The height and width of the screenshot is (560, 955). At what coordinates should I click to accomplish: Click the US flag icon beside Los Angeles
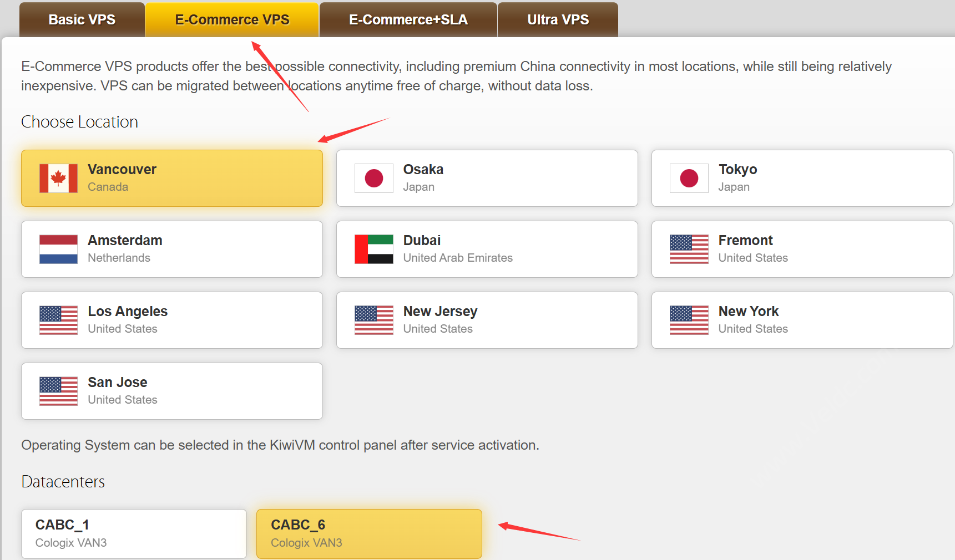pos(58,320)
